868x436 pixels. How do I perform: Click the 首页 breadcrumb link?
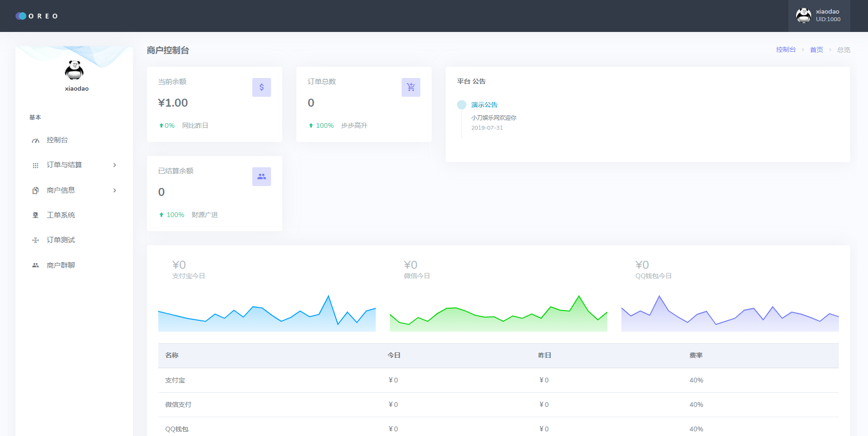[816, 50]
